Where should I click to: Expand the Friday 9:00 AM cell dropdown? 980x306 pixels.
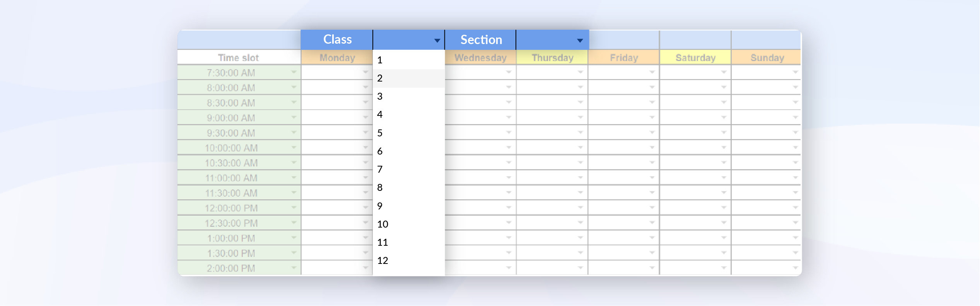pos(652,117)
